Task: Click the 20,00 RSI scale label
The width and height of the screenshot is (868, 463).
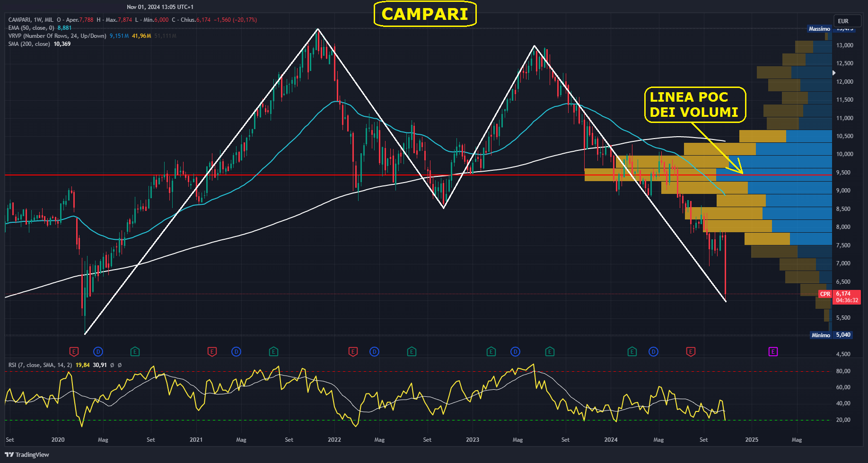Action: (843, 420)
